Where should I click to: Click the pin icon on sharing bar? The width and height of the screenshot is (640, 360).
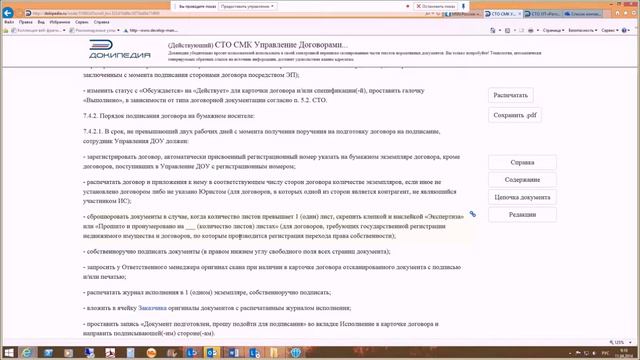(x=463, y=6)
